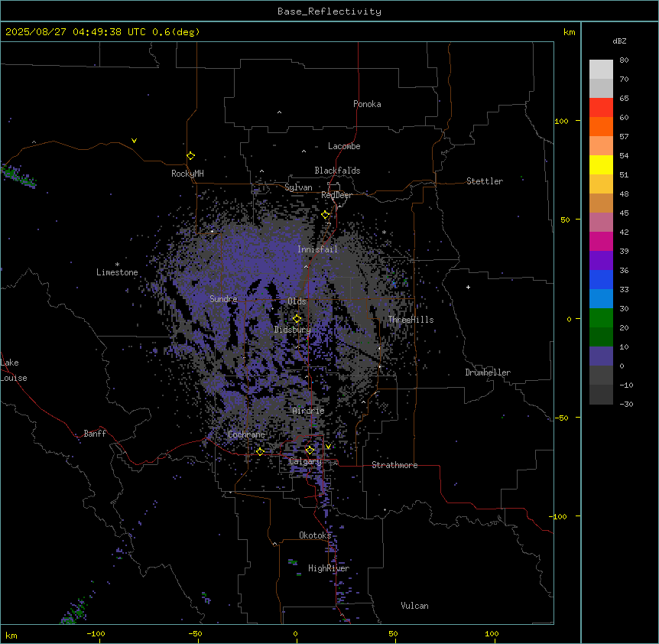Click the Calgary city label
This screenshot has width=659, height=644.
pos(305,461)
